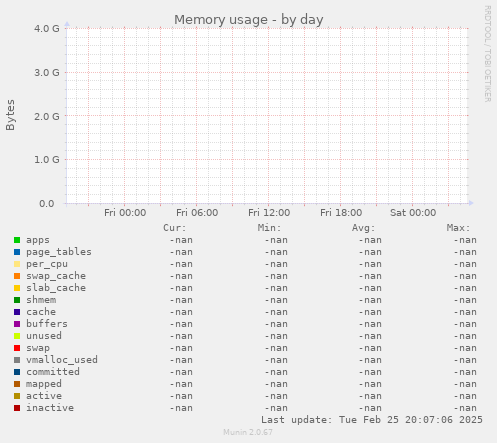The width and height of the screenshot is (497, 443).
Task: Click the slab_cache yellow swatch
Action: (x=17, y=288)
